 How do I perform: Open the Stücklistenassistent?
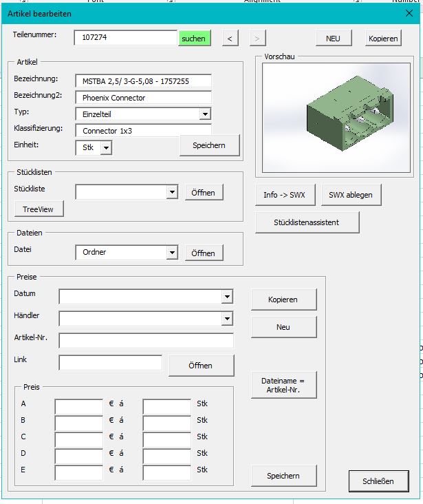(x=307, y=222)
